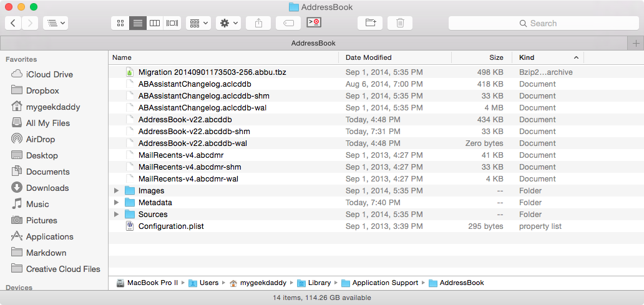Select ABAssistantChangelog.aclcddb file
The width and height of the screenshot is (644, 305).
(x=376, y=84)
